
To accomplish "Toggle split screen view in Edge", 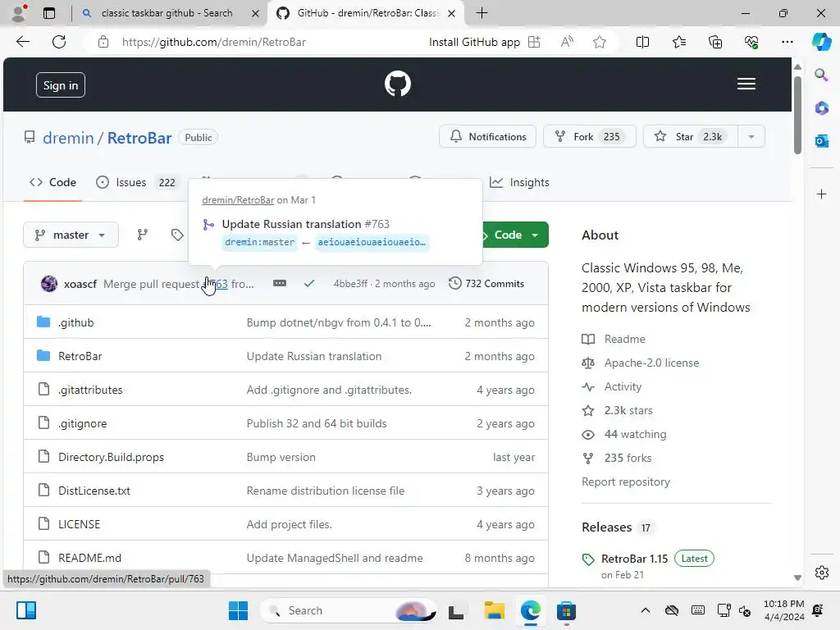I will [642, 42].
